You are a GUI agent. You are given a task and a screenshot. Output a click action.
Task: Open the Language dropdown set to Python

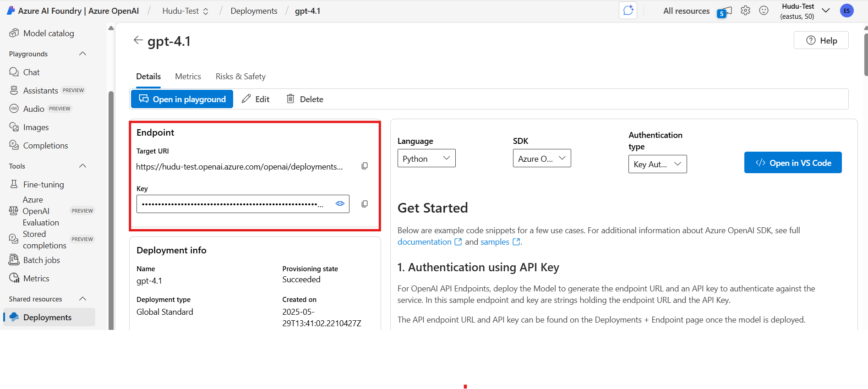pos(426,158)
